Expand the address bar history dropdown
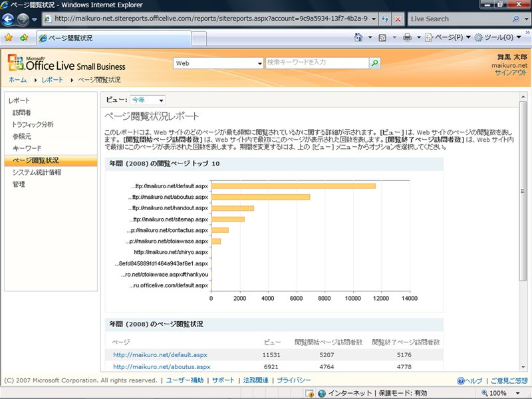 pos(374,19)
